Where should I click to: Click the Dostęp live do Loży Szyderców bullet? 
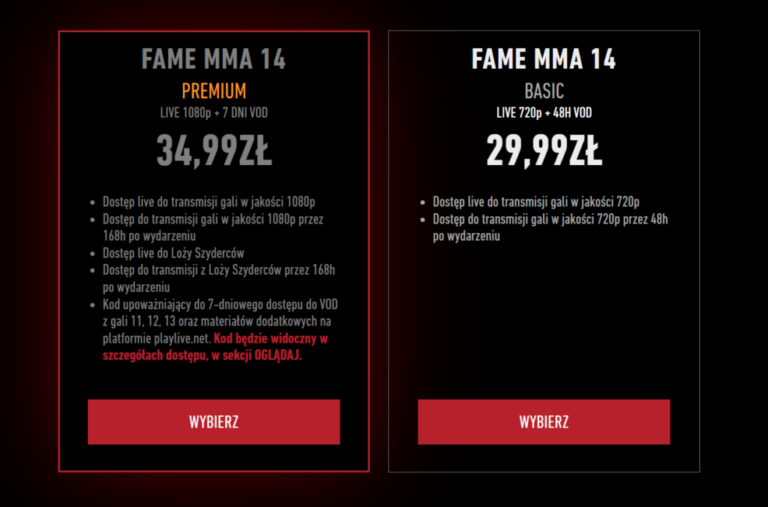173,253
